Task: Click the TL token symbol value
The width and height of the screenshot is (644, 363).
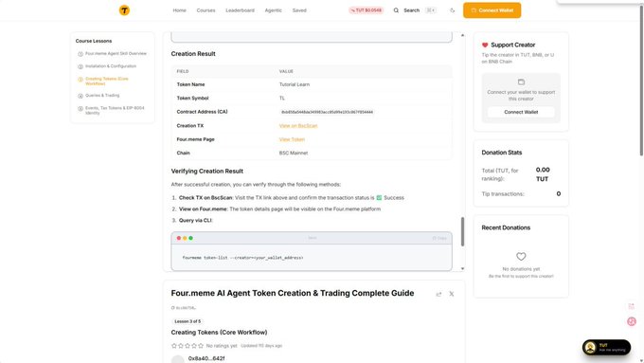Action: (282, 99)
